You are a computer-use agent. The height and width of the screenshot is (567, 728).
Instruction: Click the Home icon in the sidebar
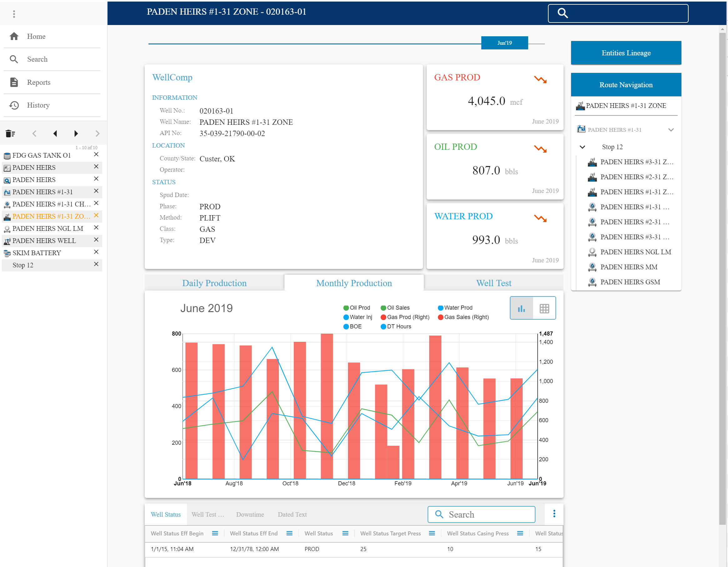[14, 36]
